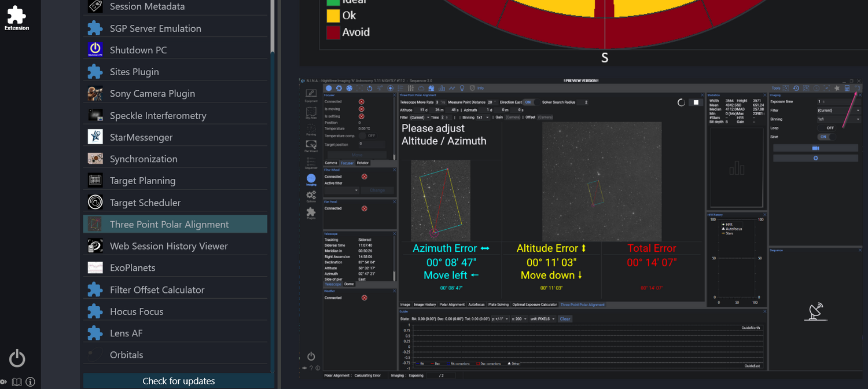
Task: Select the Three Point Polar Alignment list row
Action: [175, 225]
